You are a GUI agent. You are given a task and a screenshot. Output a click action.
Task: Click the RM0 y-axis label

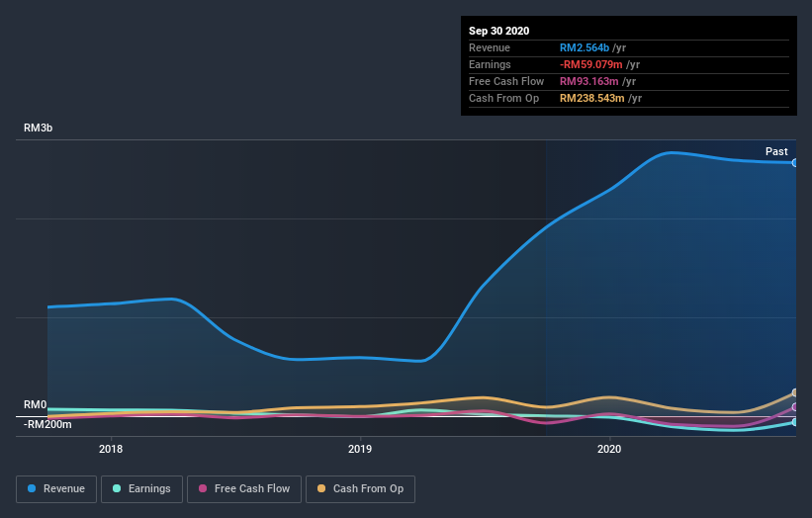click(x=36, y=404)
